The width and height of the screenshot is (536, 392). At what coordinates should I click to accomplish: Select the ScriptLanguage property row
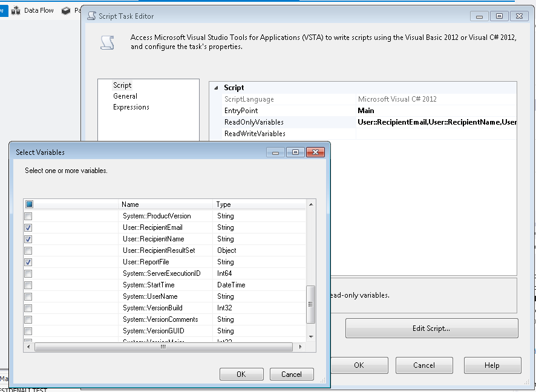click(369, 99)
